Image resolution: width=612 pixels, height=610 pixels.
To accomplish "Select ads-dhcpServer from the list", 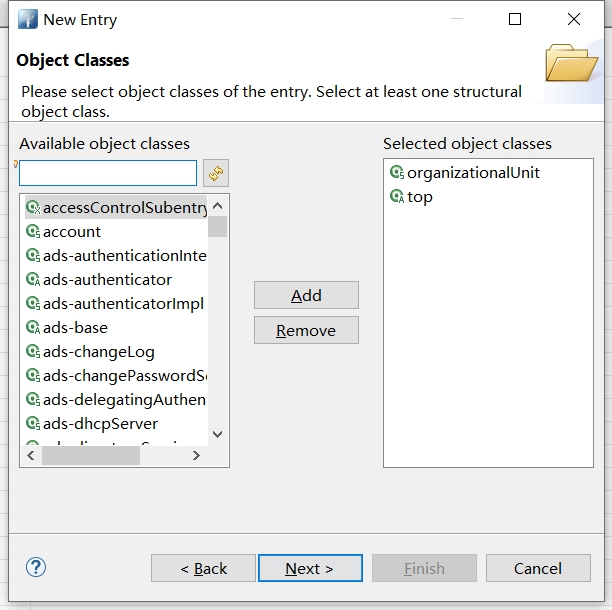I will (x=100, y=424).
